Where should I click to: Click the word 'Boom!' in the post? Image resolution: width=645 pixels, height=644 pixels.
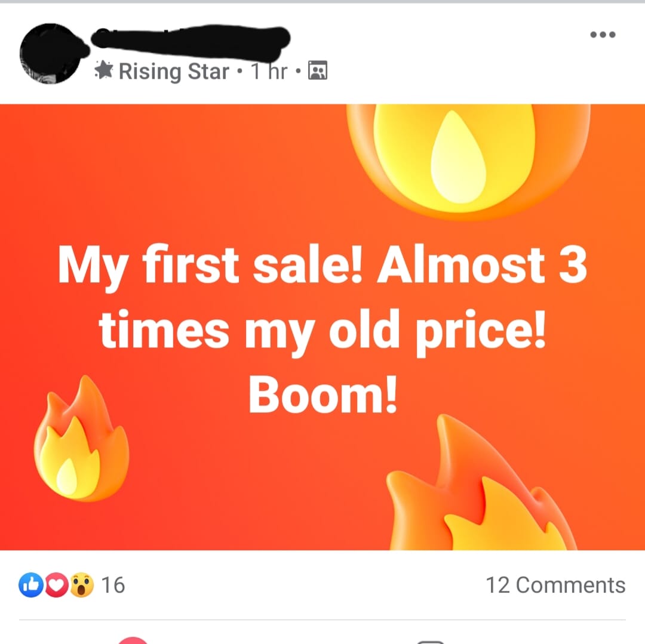pyautogui.click(x=323, y=395)
